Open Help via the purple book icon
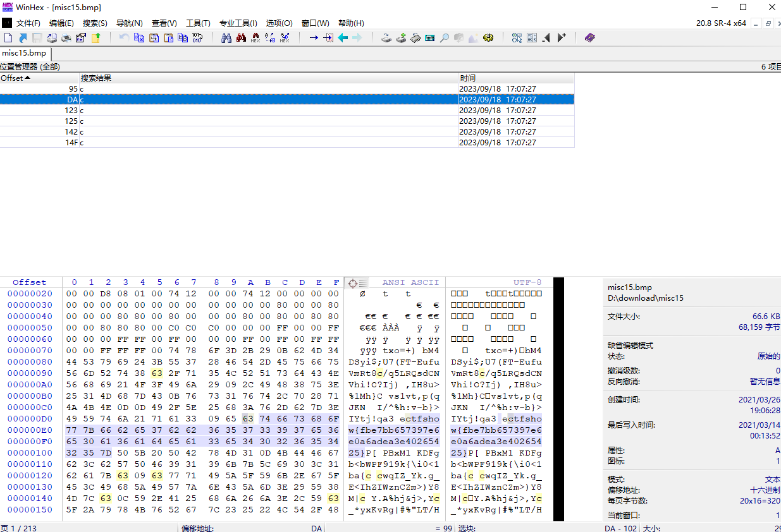781x532 pixels. [x=590, y=38]
